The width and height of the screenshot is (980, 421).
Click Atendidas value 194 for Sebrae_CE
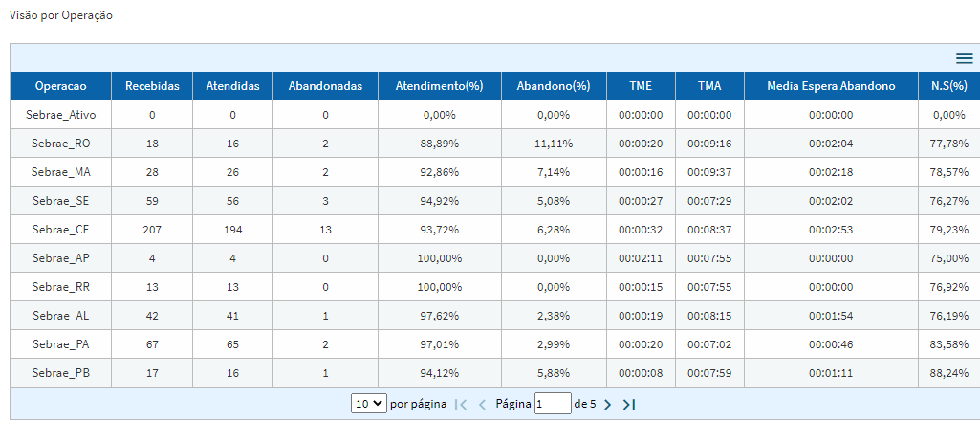[232, 230]
